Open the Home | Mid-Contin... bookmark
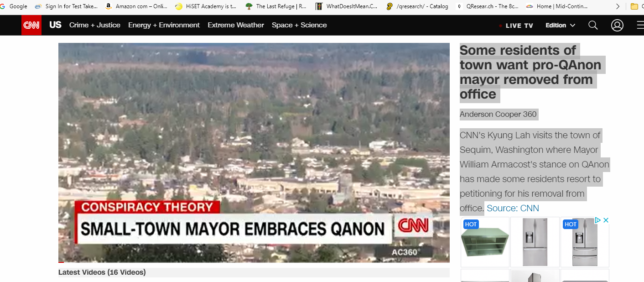Image resolution: width=644 pixels, height=282 pixels. click(x=557, y=6)
